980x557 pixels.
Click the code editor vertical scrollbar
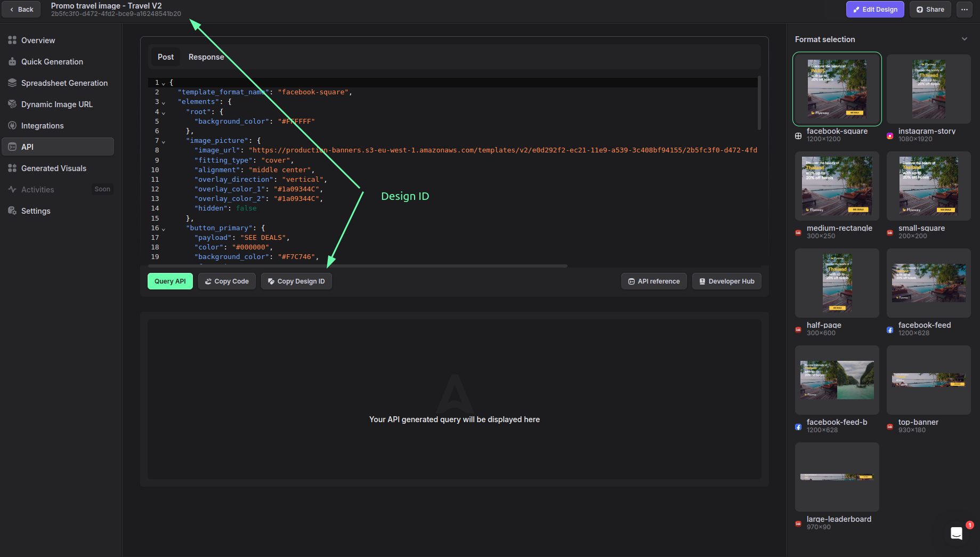click(x=759, y=104)
